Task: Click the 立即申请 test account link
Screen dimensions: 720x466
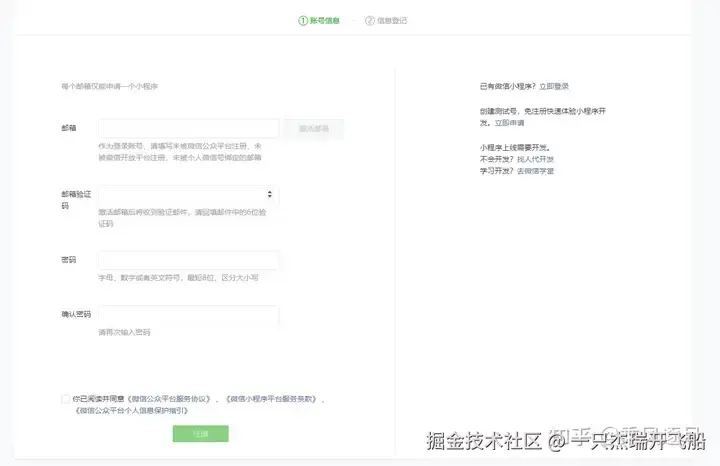Action: pyautogui.click(x=509, y=123)
